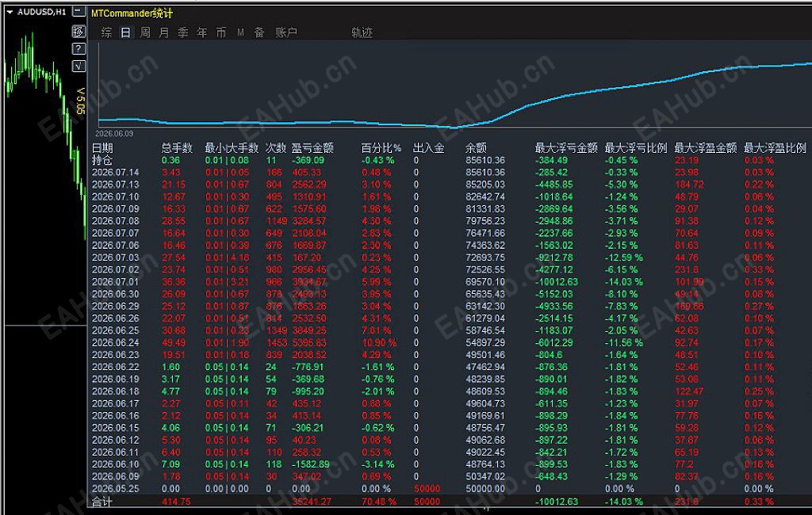
Task: Click the -10012.63 drawdown in 2026.07.01 row
Action: pos(556,282)
